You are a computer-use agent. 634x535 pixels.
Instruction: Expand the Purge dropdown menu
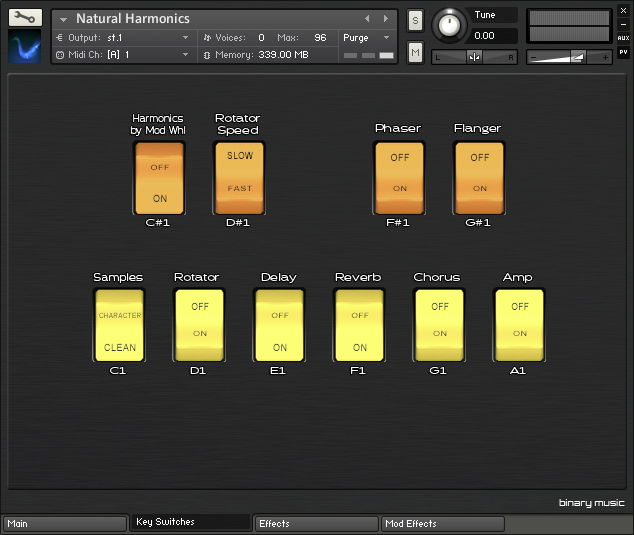click(367, 38)
